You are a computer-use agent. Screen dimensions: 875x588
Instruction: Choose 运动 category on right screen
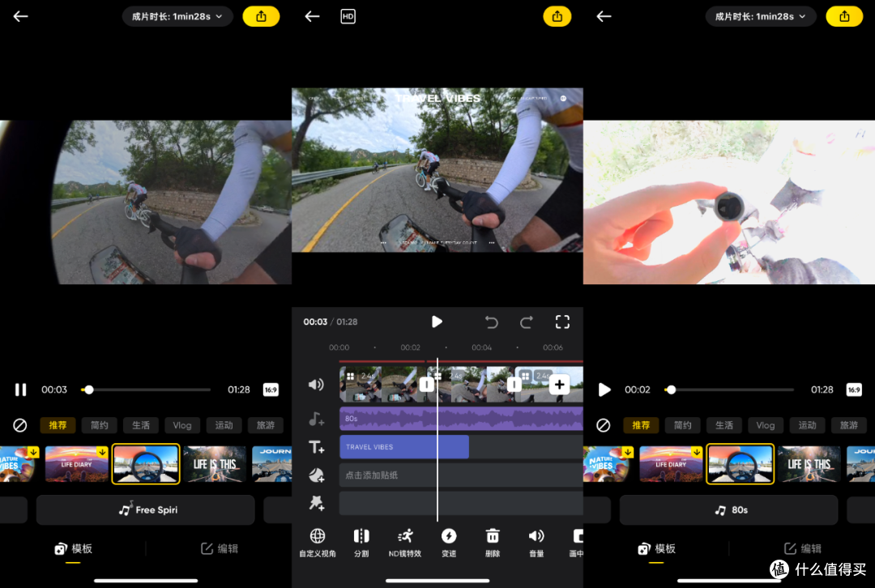click(x=807, y=425)
